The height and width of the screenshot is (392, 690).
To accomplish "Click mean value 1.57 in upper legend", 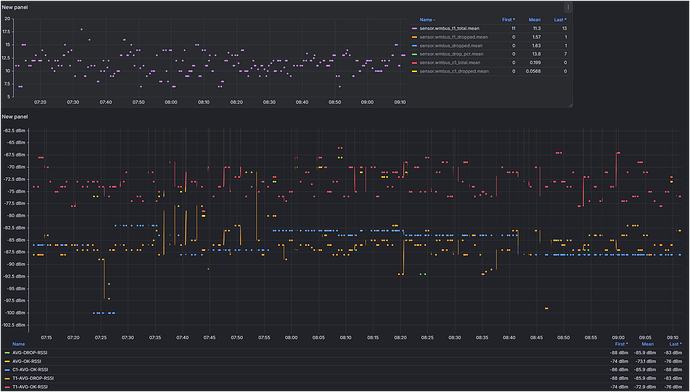I will (x=536, y=37).
